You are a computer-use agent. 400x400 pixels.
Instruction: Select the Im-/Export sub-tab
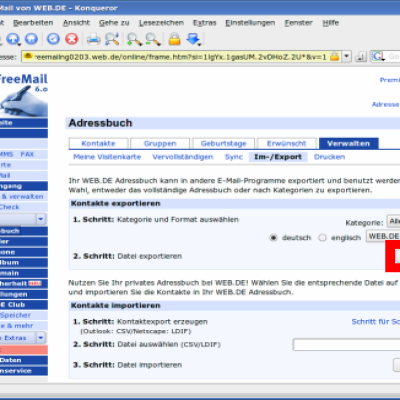point(278,157)
